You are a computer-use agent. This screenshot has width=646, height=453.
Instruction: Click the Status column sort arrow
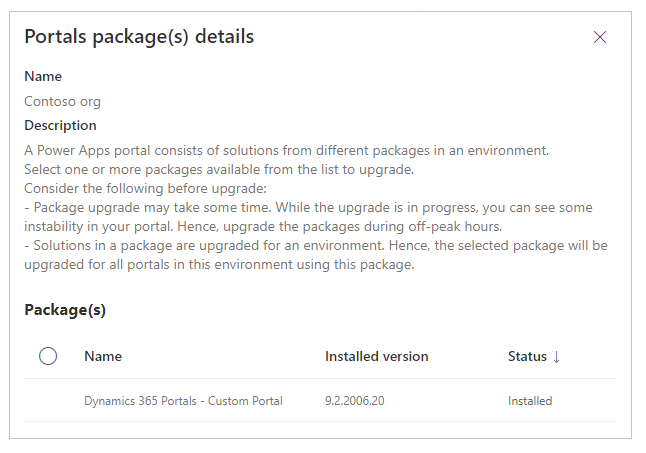(556, 357)
